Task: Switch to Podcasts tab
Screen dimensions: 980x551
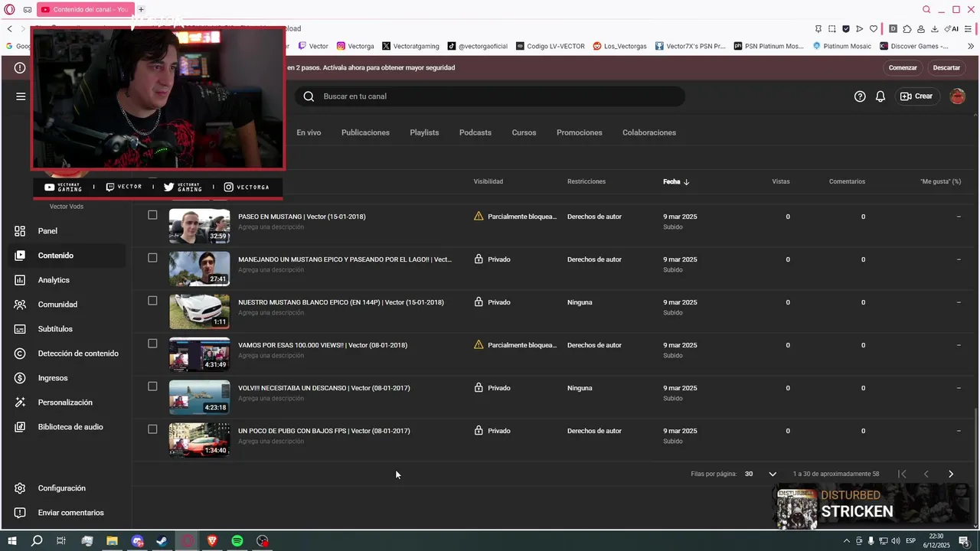Action: coord(475,132)
